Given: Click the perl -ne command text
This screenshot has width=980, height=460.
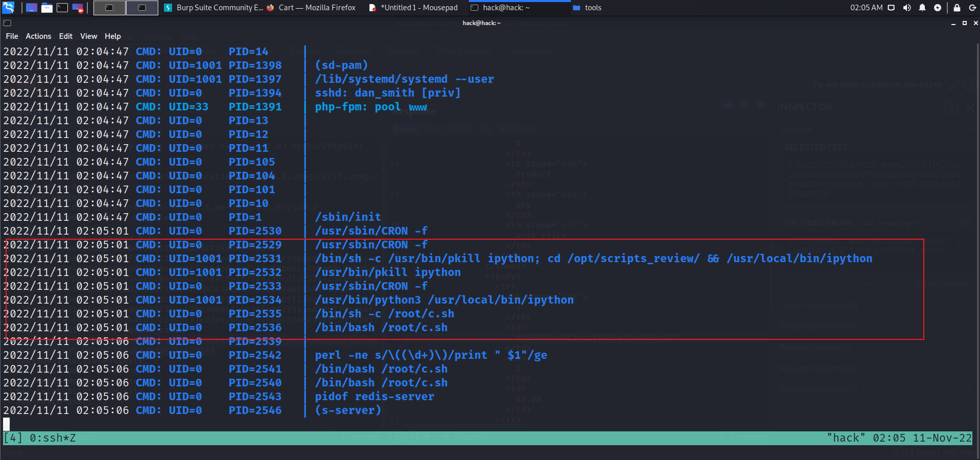Looking at the screenshot, I should point(431,355).
